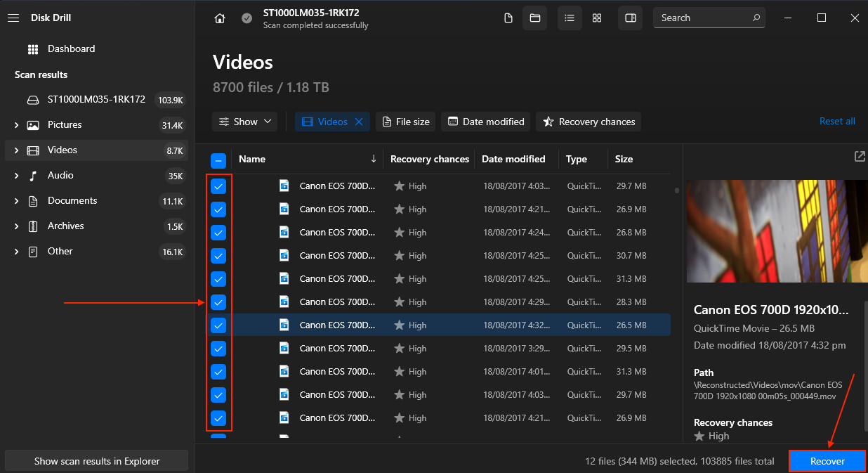The image size is (868, 473).
Task: Click file icon of the 30.7 MB row
Action: click(284, 255)
